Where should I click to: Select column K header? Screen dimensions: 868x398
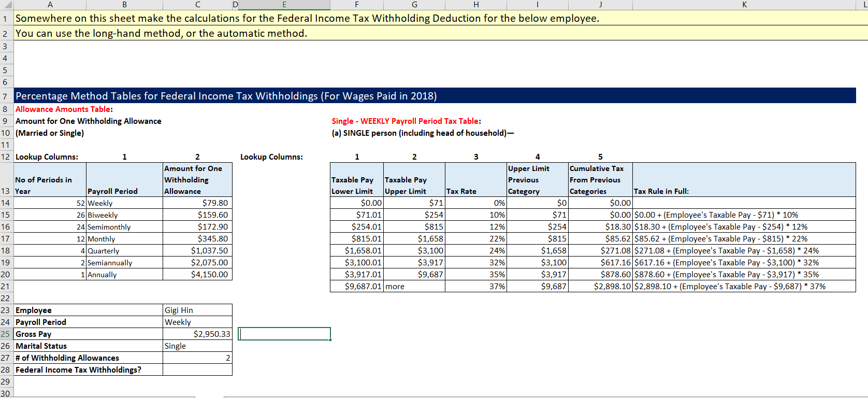(744, 5)
